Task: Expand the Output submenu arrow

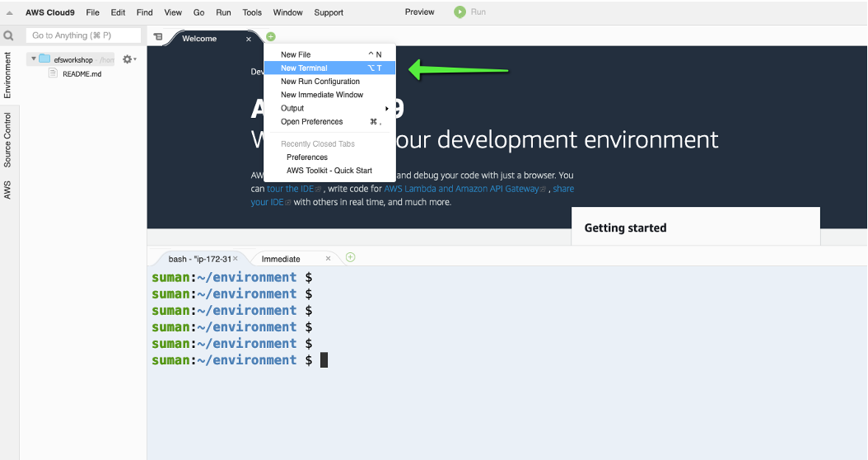Action: tap(386, 109)
